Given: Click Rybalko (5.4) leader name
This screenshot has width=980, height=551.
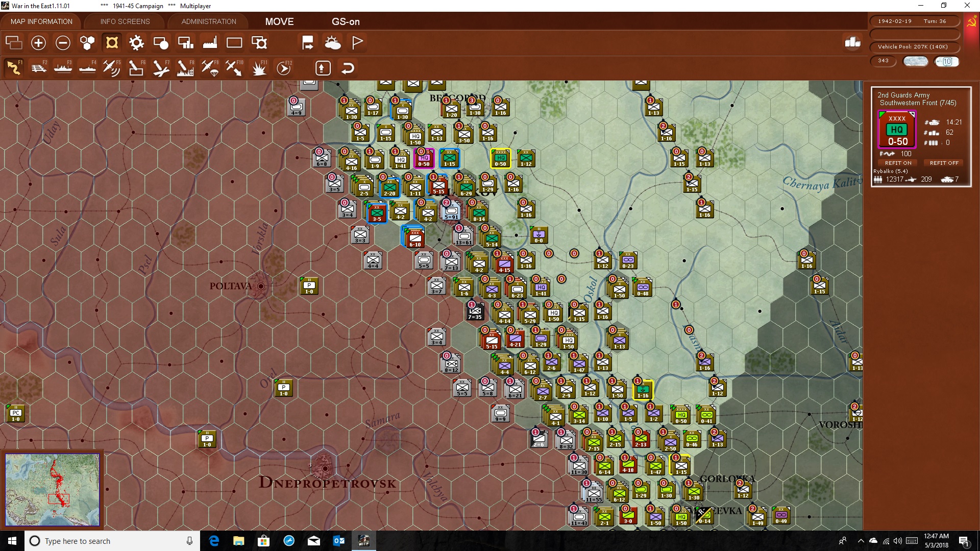Looking at the screenshot, I should [x=891, y=171].
